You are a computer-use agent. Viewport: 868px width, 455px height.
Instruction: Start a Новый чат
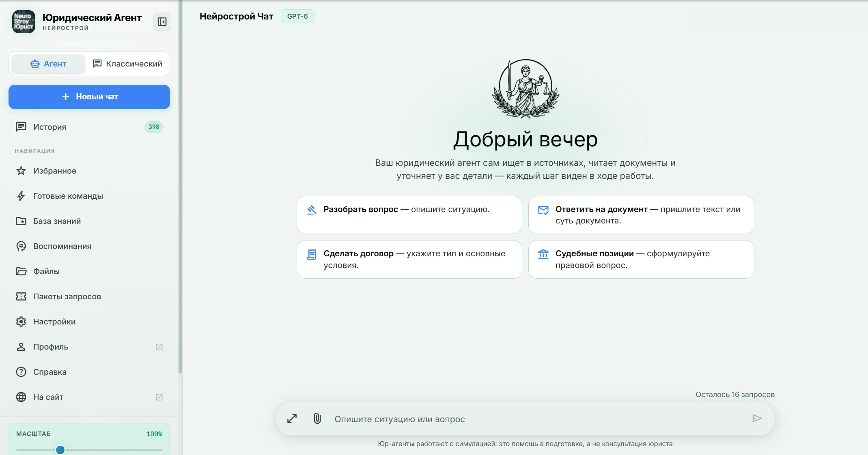[x=89, y=97]
